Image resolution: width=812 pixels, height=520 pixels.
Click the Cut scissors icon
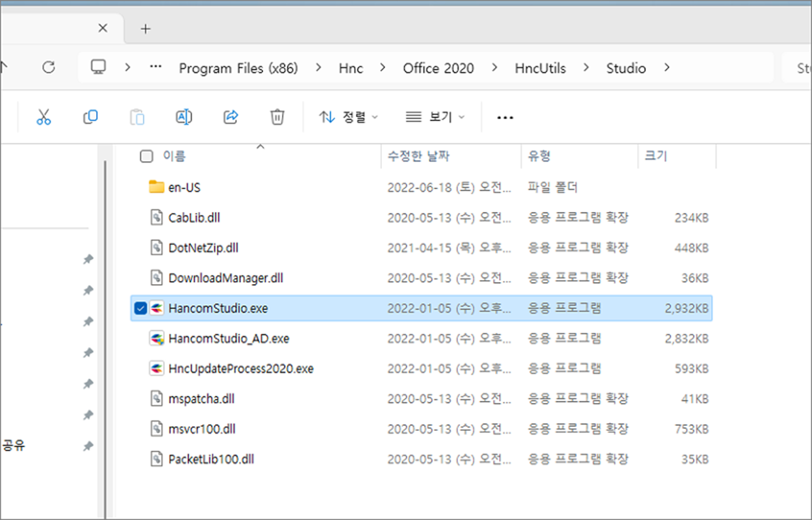click(44, 117)
